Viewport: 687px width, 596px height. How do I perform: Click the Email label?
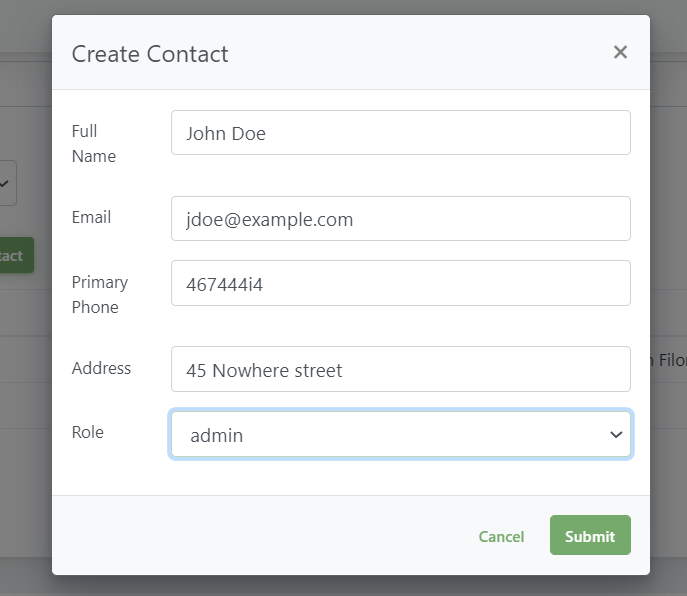coord(91,217)
